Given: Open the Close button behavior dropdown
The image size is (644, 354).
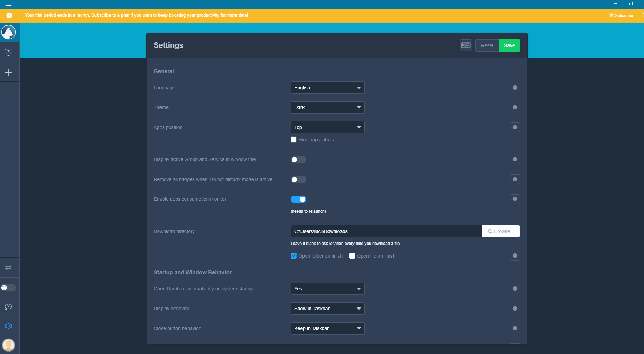Looking at the screenshot, I should (x=327, y=328).
